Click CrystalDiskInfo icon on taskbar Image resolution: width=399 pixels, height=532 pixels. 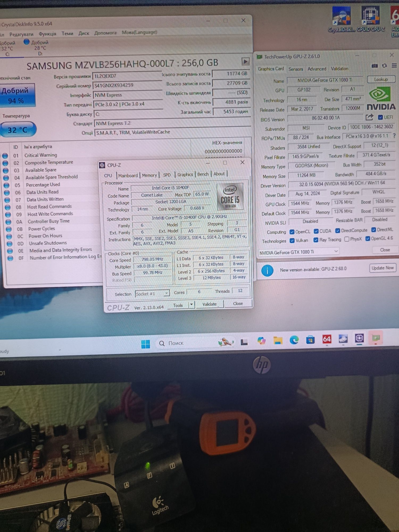click(343, 339)
